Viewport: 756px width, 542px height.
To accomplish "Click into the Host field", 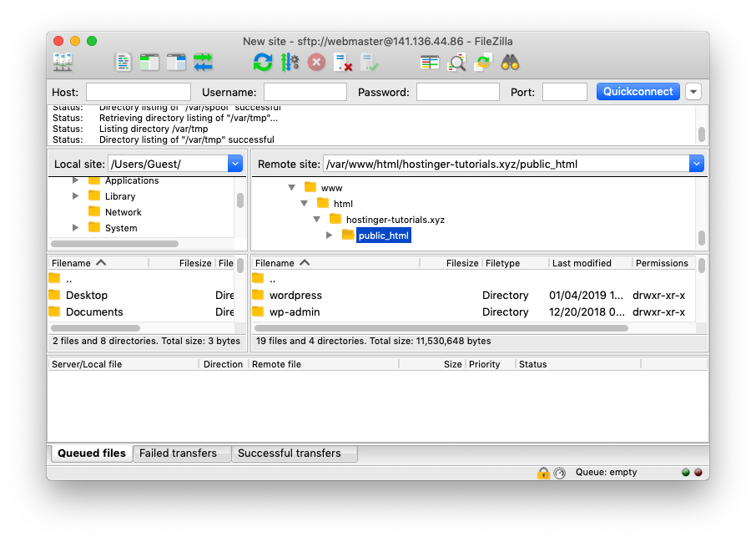I will point(139,92).
